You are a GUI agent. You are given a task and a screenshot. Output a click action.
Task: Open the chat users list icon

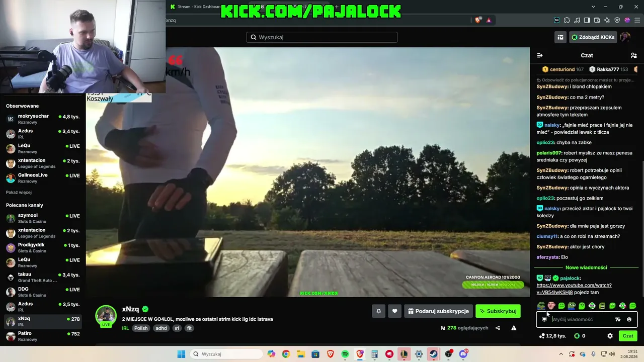click(x=634, y=55)
